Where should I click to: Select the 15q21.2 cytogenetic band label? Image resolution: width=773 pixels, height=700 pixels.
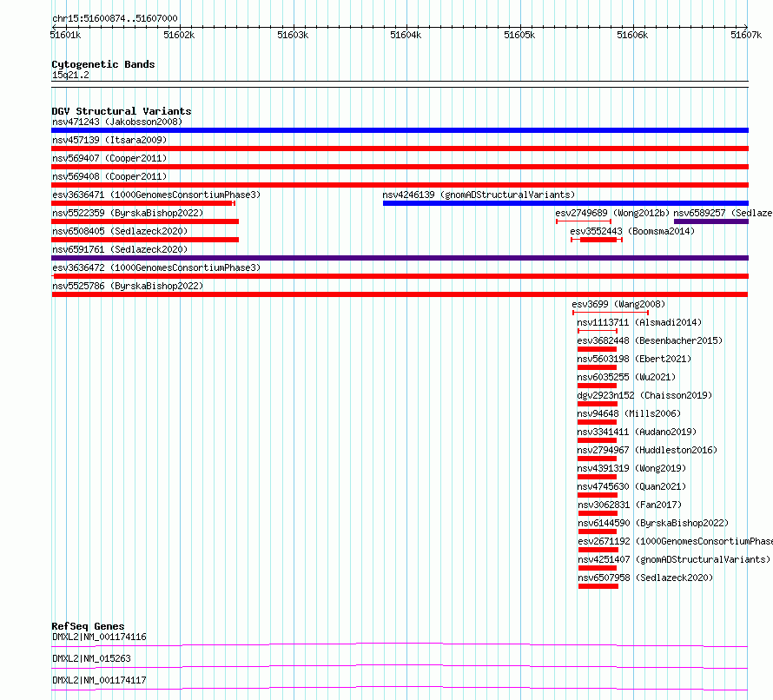click(x=70, y=75)
